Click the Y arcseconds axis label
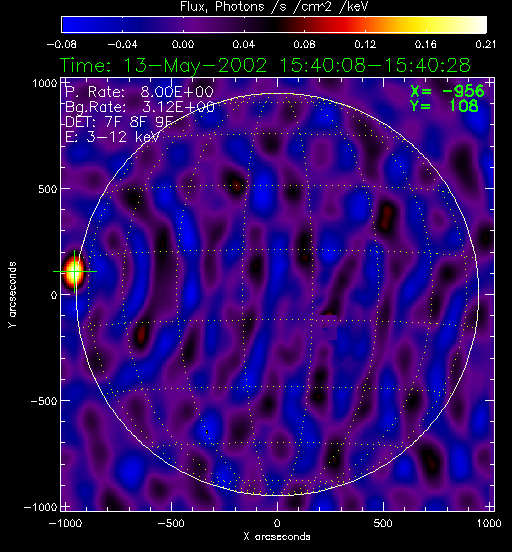512x552 pixels. tap(12, 295)
